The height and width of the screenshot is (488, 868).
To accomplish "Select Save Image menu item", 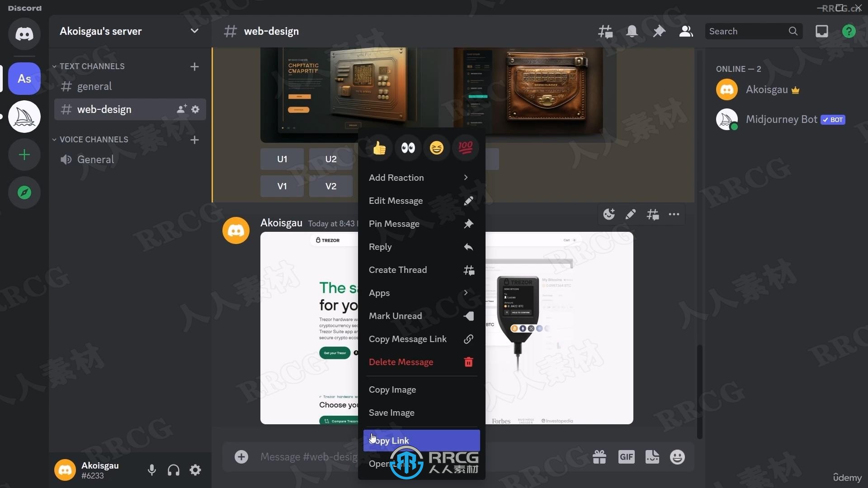I will pos(421,413).
